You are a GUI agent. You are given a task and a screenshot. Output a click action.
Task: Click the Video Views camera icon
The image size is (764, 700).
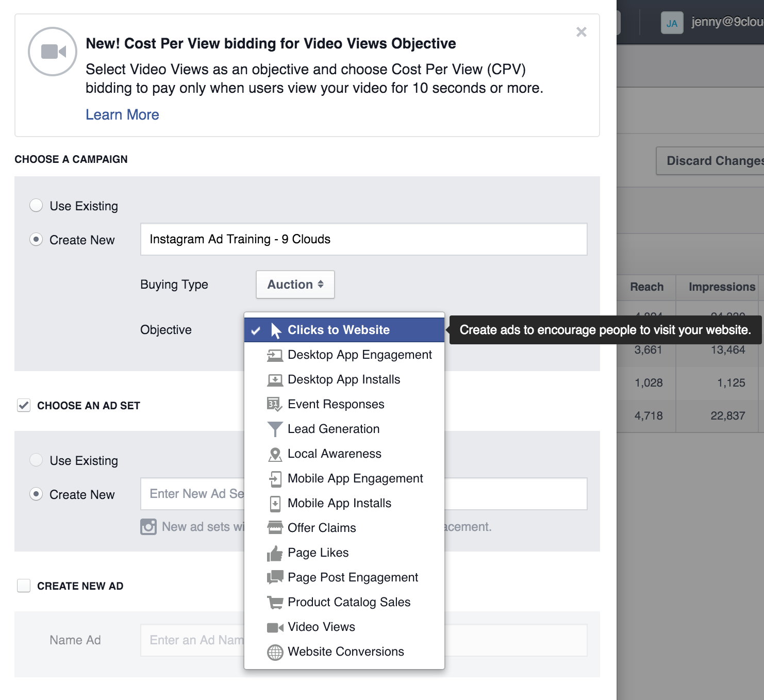tap(275, 627)
